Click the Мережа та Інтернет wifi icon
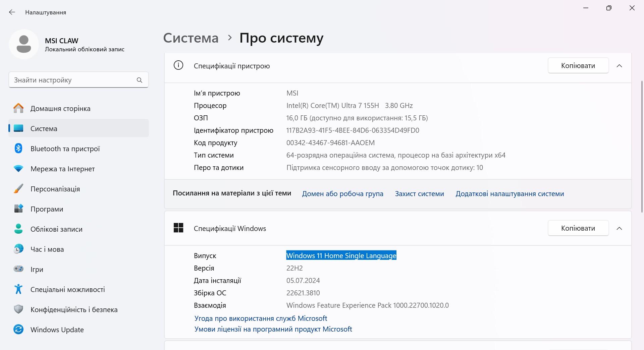Viewport: 644px width, 350px height. (18, 169)
